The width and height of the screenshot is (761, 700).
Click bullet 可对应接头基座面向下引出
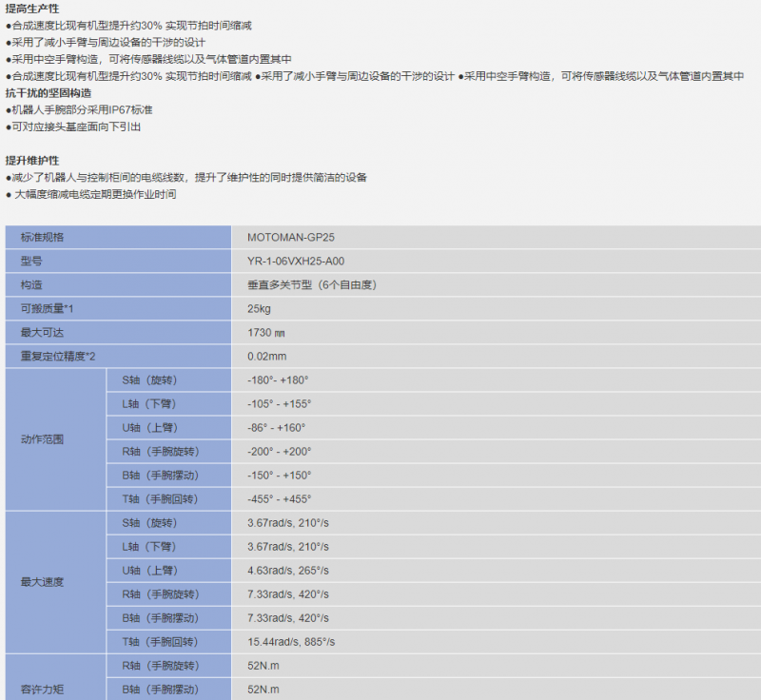coord(73,127)
